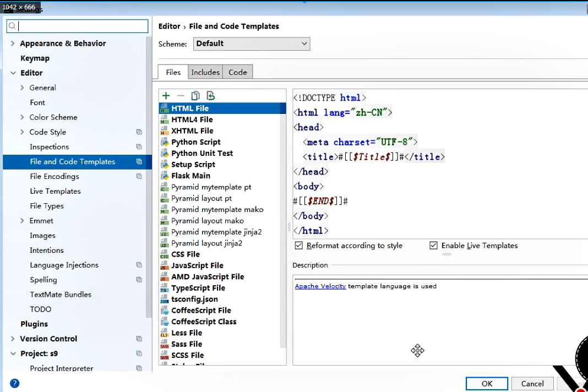Switch to the Includes tab
Screen dimensions: 588x392
point(205,72)
